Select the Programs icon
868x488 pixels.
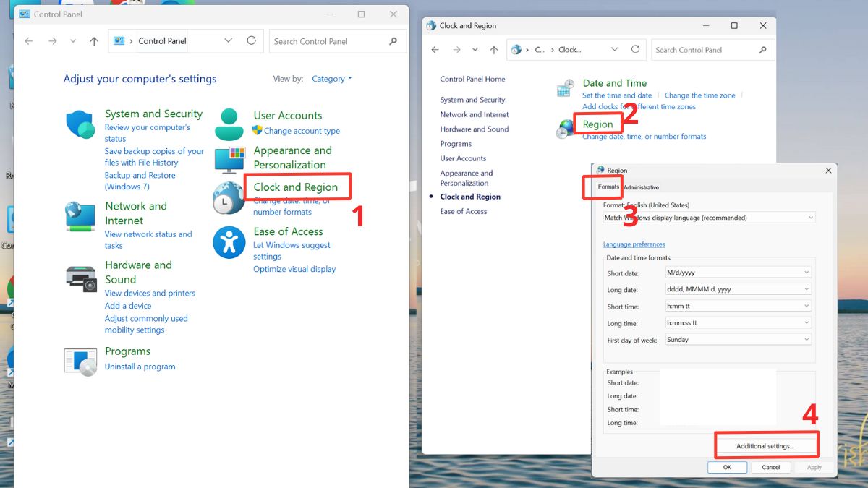80,359
